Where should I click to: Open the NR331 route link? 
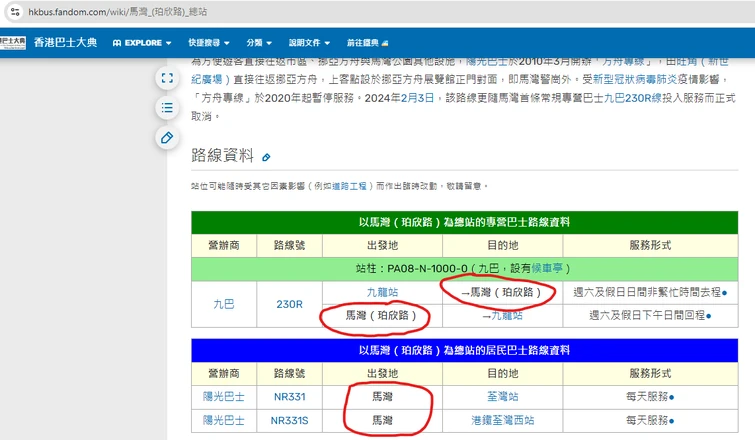coord(289,397)
